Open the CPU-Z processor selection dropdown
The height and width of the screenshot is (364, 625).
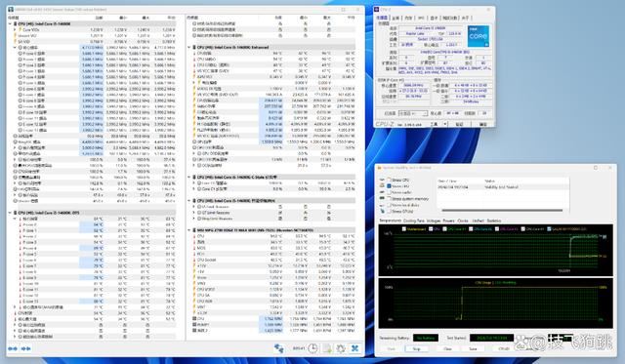pos(413,113)
